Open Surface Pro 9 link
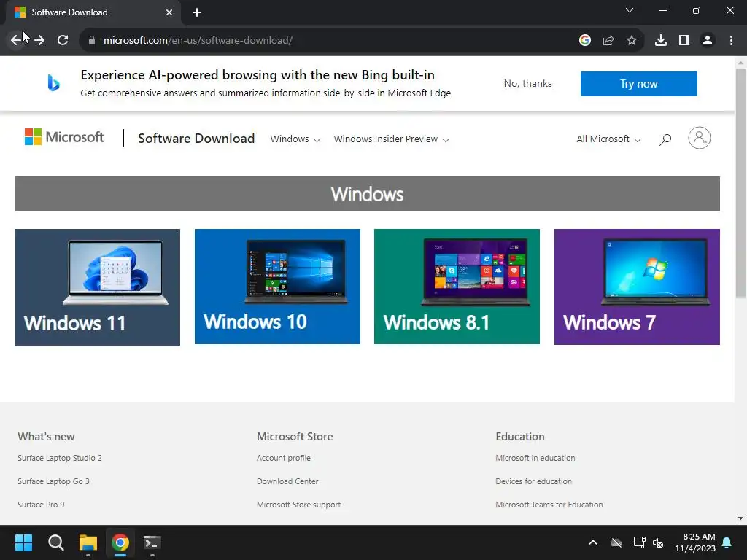This screenshot has width=747, height=560. coord(41,505)
